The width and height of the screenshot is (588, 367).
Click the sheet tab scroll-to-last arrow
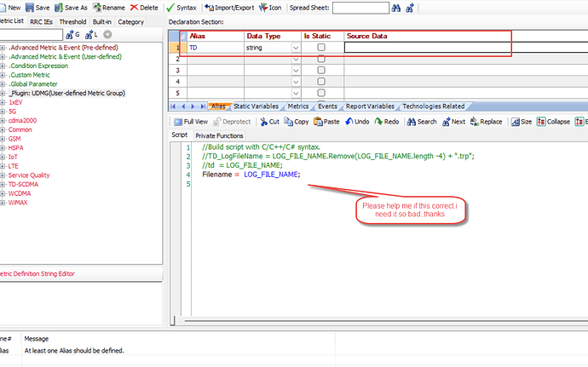pyautogui.click(x=203, y=106)
